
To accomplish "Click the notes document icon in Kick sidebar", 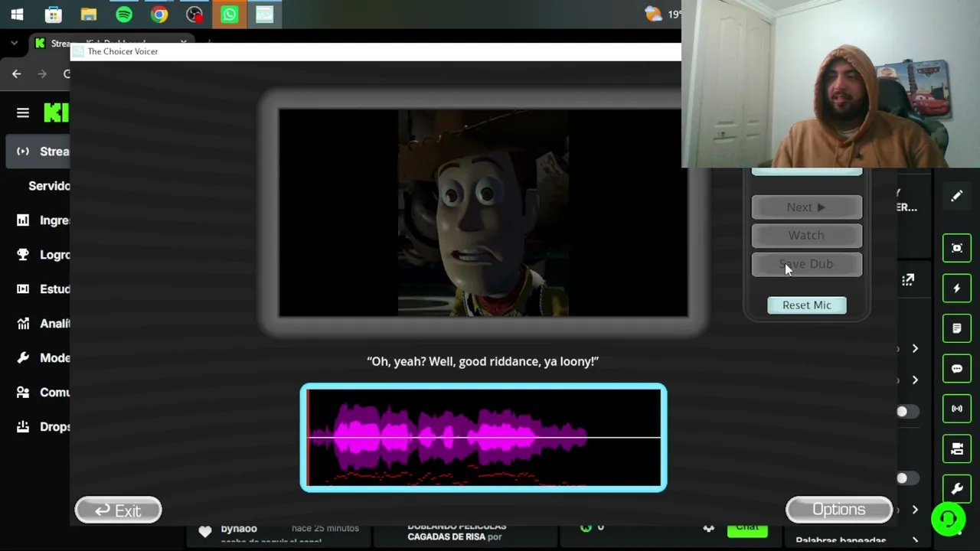I will click(x=957, y=328).
